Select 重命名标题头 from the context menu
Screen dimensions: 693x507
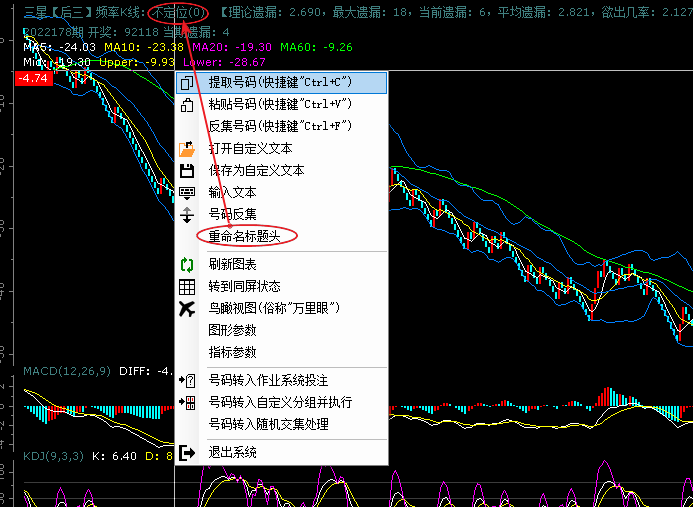246,237
